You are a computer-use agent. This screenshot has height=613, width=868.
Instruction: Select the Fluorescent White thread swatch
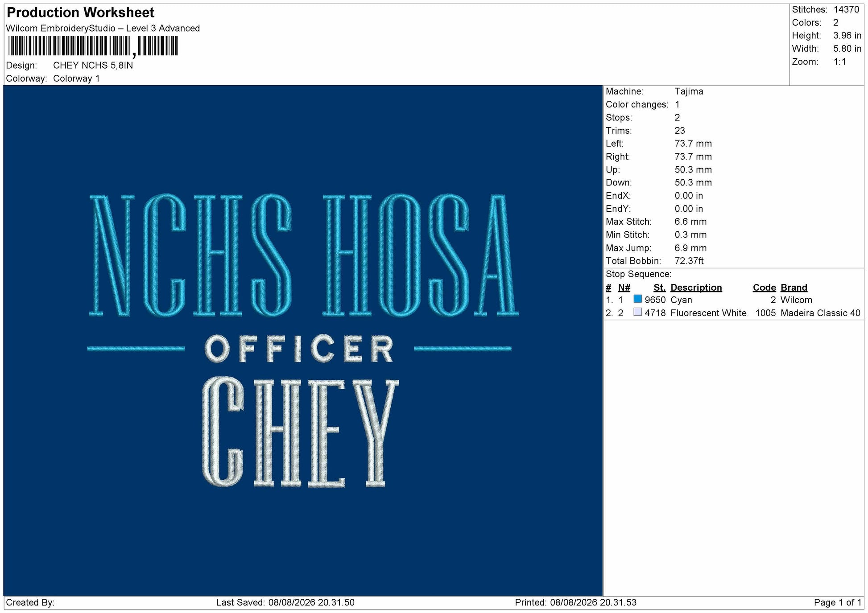pyautogui.click(x=637, y=312)
